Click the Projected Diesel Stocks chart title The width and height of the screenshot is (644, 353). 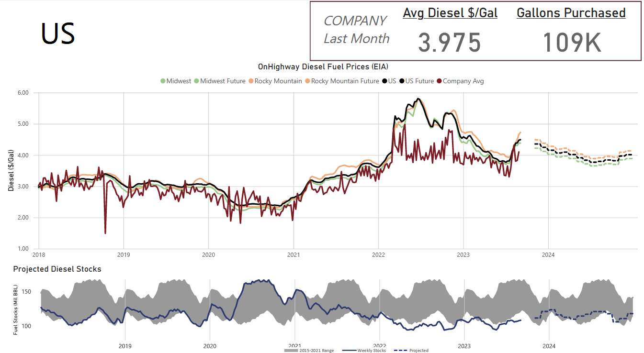[57, 269]
